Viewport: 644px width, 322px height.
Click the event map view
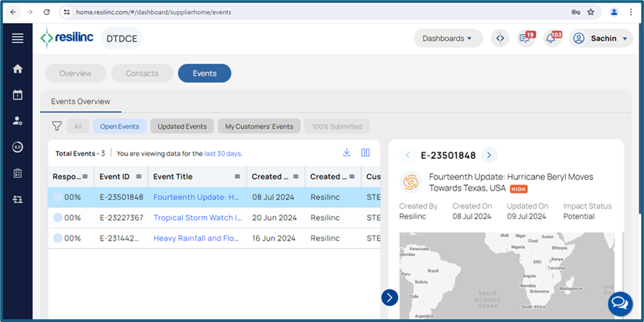(x=507, y=276)
